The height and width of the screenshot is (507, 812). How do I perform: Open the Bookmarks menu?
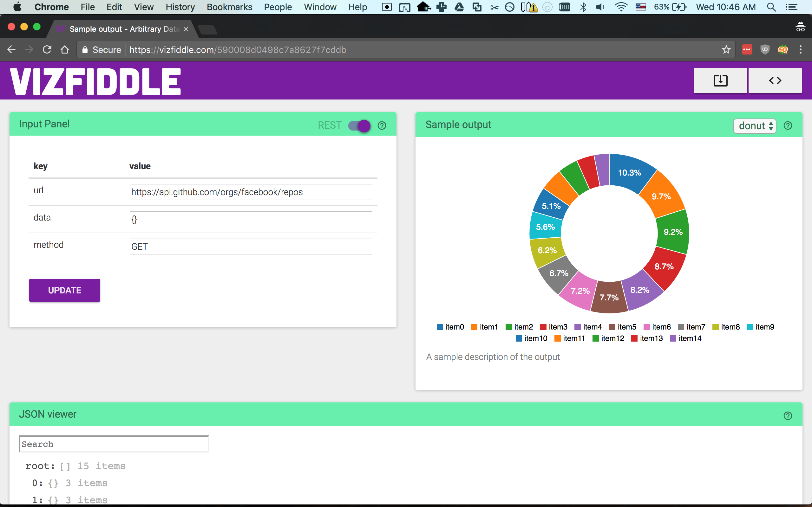[229, 7]
